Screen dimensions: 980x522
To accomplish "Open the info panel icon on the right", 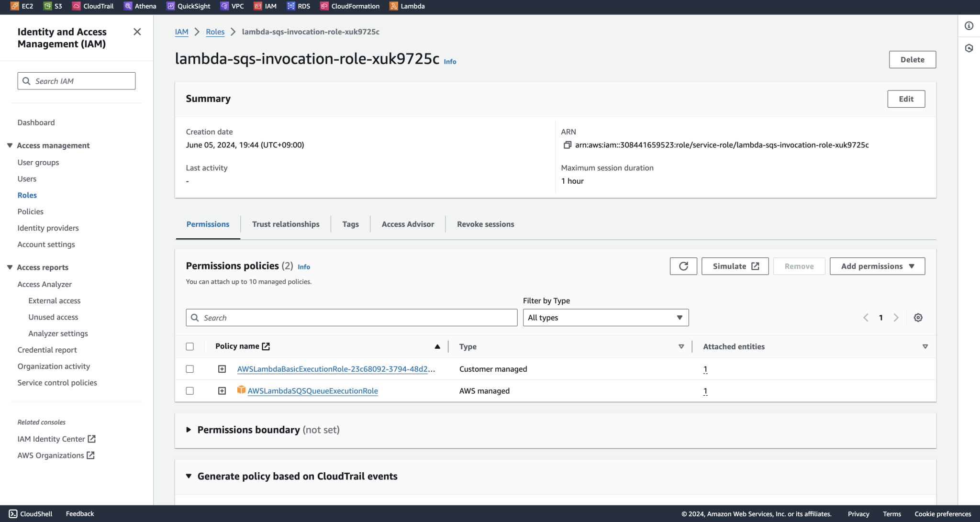I will click(x=969, y=26).
